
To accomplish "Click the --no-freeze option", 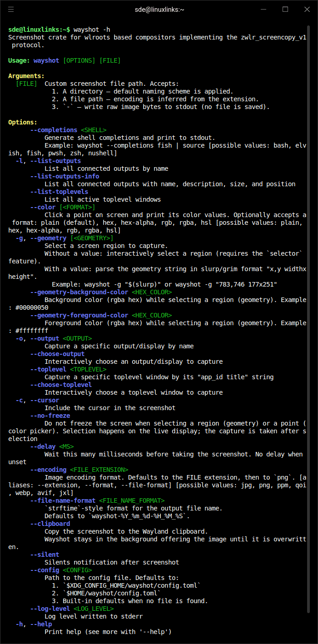I will pos(50,416).
